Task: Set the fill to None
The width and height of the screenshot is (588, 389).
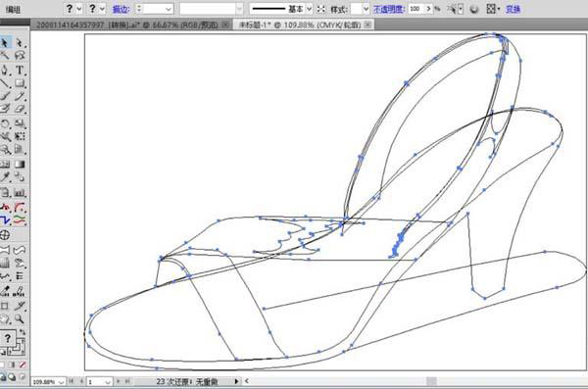Action: (x=23, y=365)
